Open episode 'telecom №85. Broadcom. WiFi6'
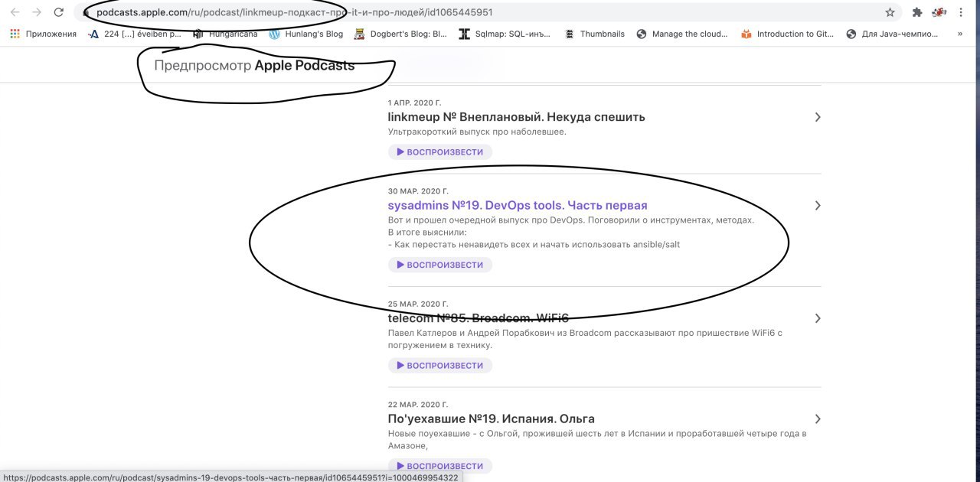This screenshot has height=482, width=980. pyautogui.click(x=479, y=318)
